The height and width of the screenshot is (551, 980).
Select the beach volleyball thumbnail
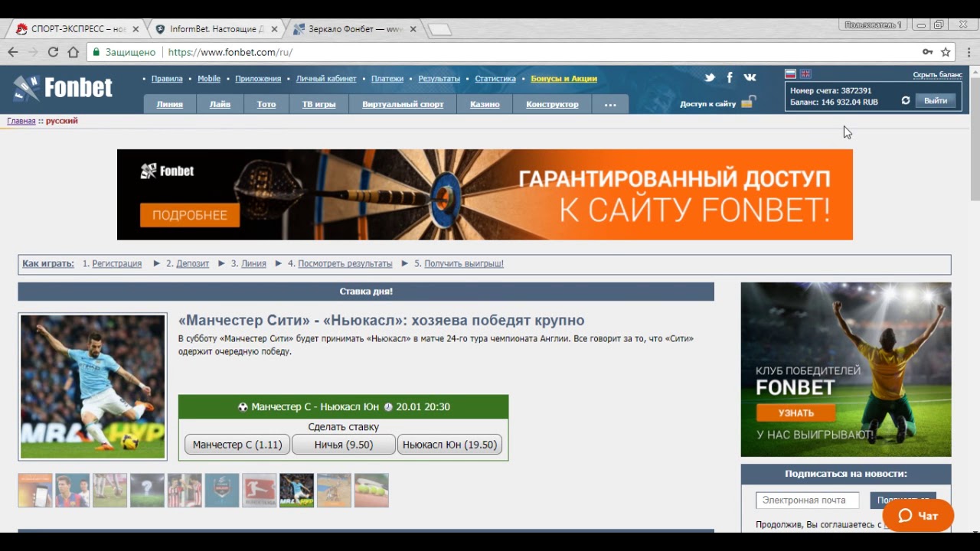[x=334, y=491]
